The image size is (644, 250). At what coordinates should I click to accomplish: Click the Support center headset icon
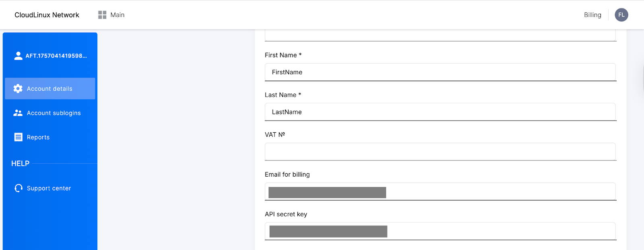pos(19,188)
